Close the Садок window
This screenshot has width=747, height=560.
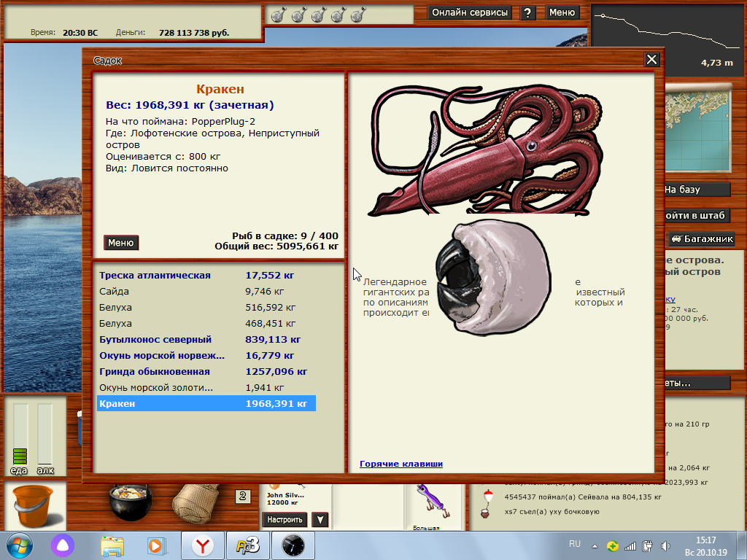click(651, 61)
